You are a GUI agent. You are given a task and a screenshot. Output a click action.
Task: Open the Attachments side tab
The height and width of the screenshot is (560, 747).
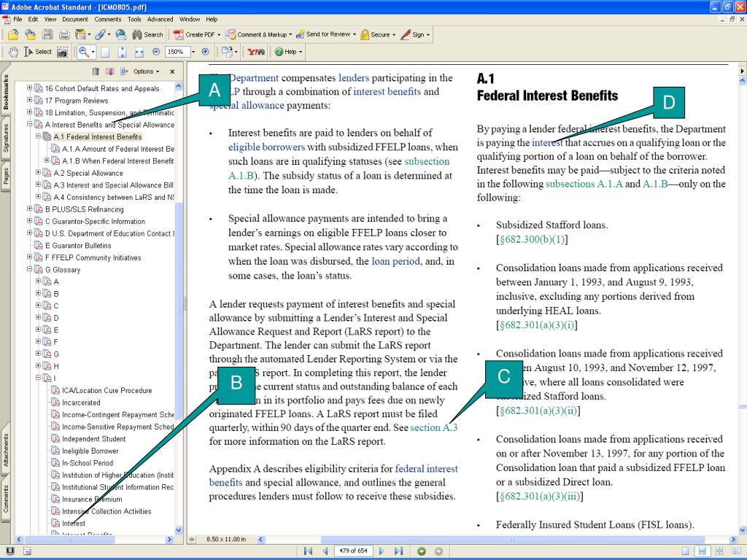(6, 449)
